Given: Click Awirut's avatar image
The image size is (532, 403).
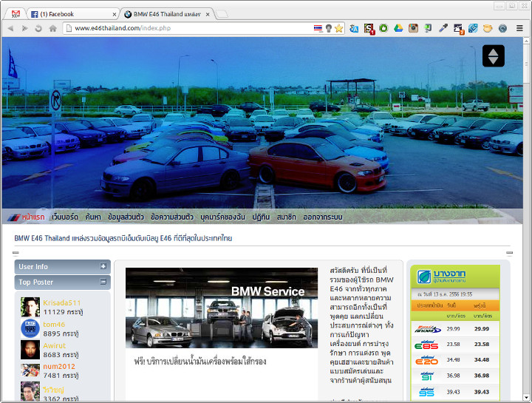Looking at the screenshot, I should coord(30,350).
